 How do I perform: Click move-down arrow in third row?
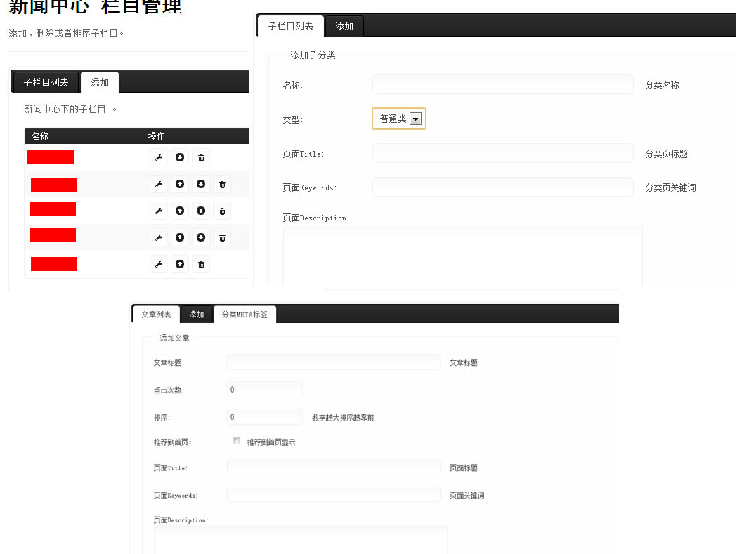point(201,211)
